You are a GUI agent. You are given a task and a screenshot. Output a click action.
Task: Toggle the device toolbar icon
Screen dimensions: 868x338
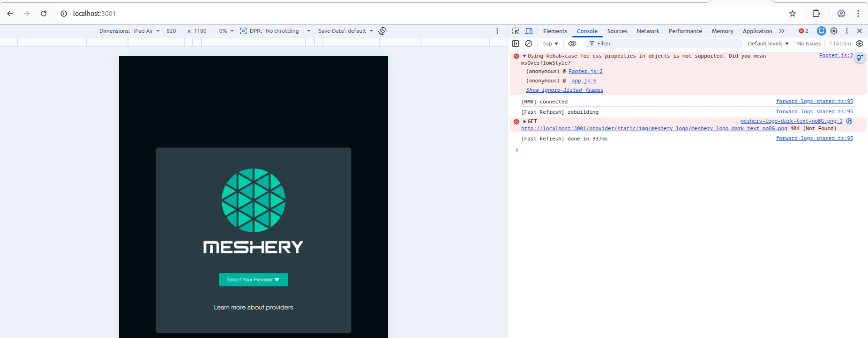[x=529, y=31]
